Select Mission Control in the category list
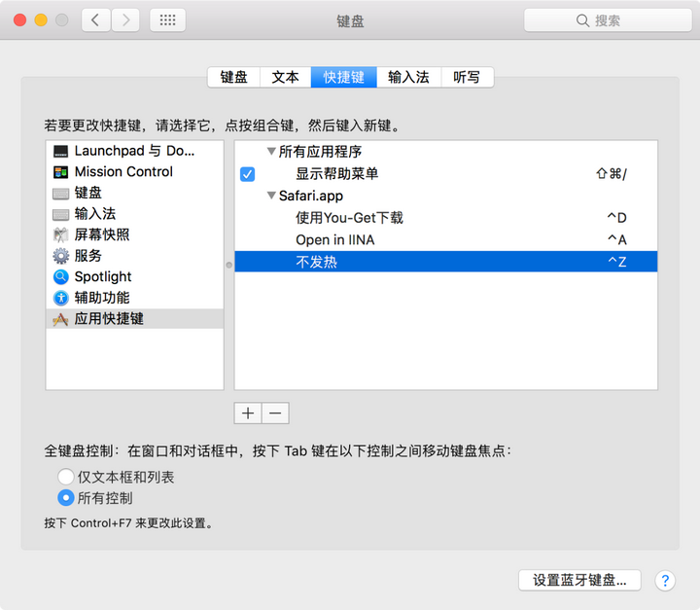This screenshot has height=610, width=700. coord(134,172)
